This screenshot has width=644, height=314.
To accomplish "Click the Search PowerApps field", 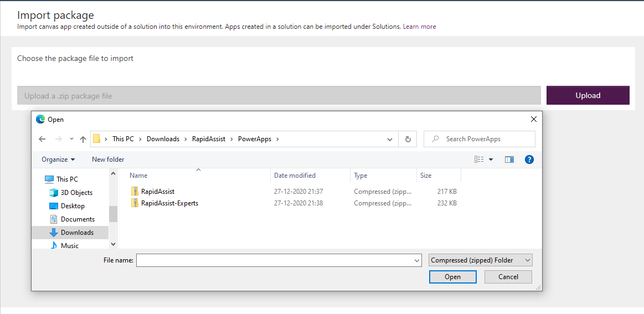I will pos(480,139).
